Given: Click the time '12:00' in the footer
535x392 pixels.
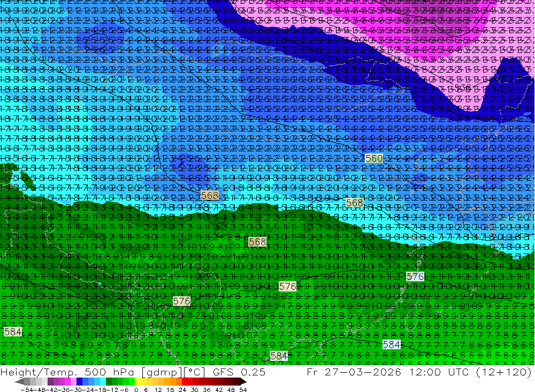Looking at the screenshot, I should (x=425, y=372).
